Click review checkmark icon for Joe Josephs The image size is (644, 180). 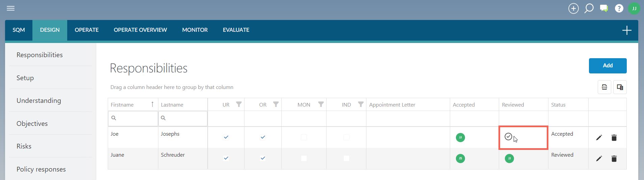(x=508, y=137)
